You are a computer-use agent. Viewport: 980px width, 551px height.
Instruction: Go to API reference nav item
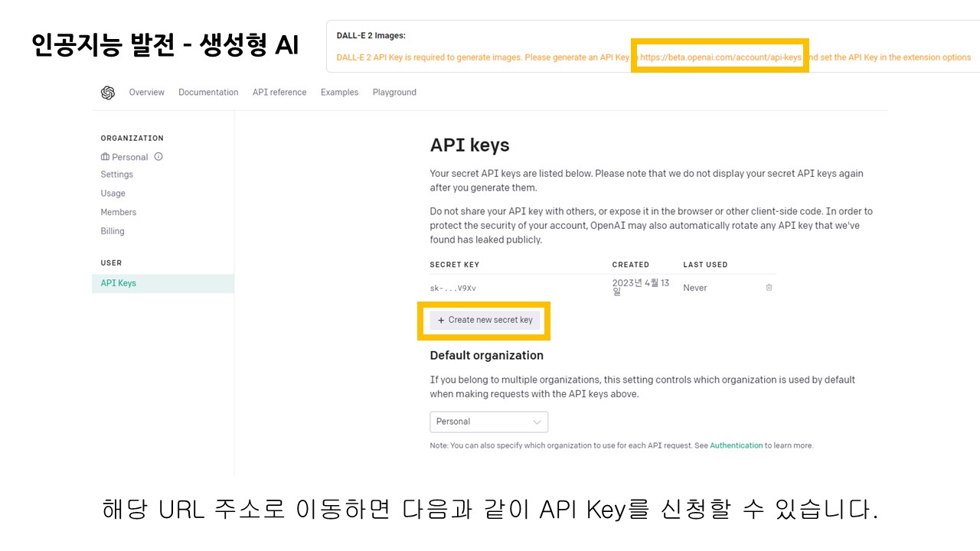click(279, 93)
